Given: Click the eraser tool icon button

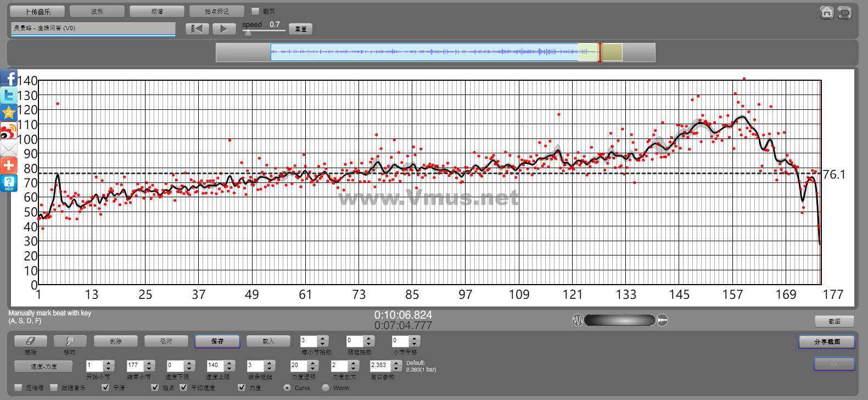Looking at the screenshot, I should [30, 341].
